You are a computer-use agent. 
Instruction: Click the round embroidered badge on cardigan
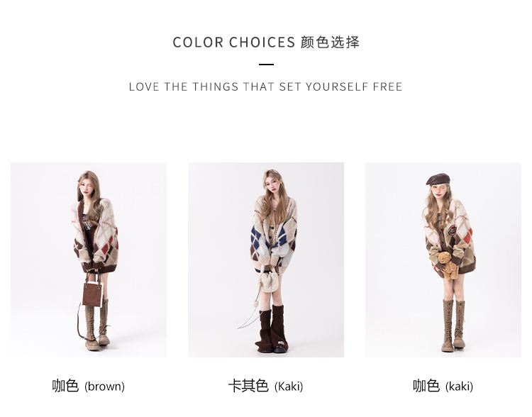pos(452,230)
